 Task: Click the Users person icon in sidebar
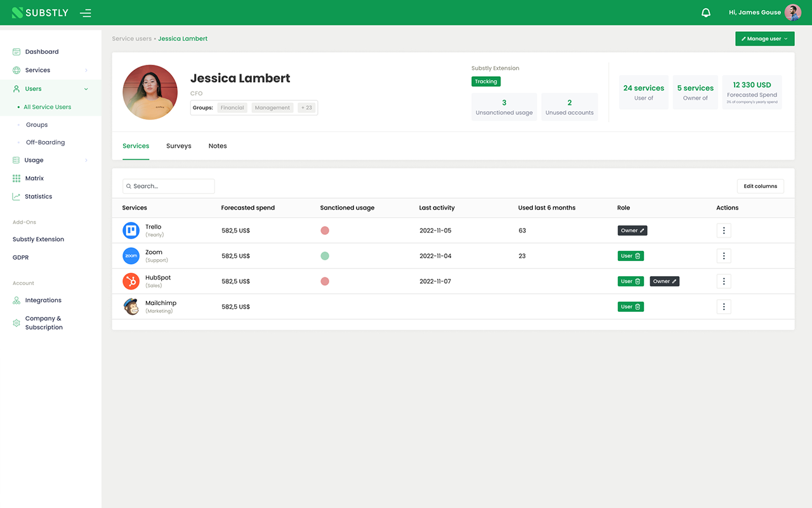coord(16,89)
